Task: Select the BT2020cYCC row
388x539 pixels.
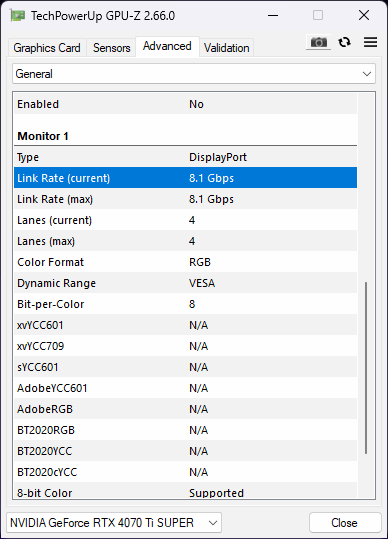Action: tap(186, 471)
